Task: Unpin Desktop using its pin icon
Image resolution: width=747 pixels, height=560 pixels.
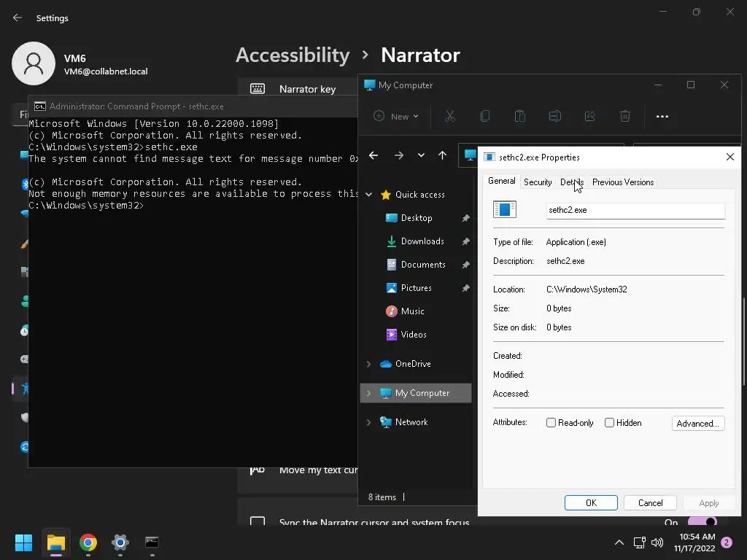Action: tap(465, 218)
